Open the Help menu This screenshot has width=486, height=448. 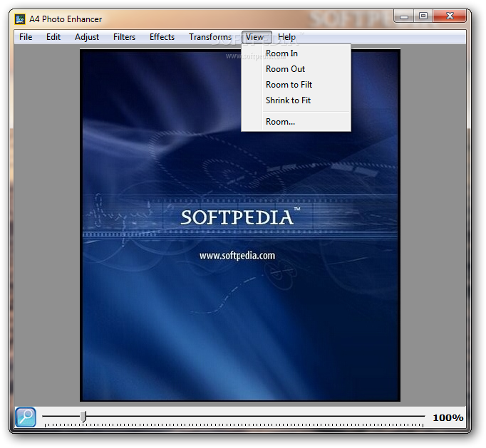click(x=286, y=37)
